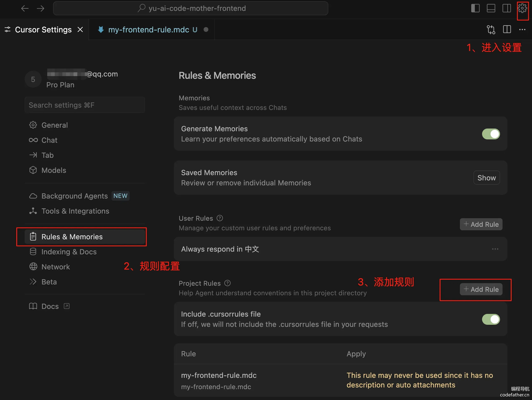Screen dimensions: 532x400
Task: Toggle Include .cursorrules file switch
Action: click(x=491, y=319)
